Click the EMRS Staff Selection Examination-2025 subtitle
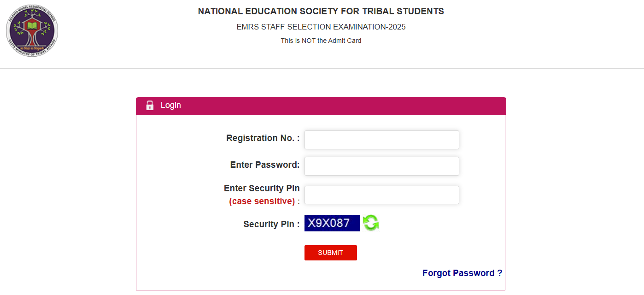Screen dimensions: 644x295 click(x=321, y=27)
